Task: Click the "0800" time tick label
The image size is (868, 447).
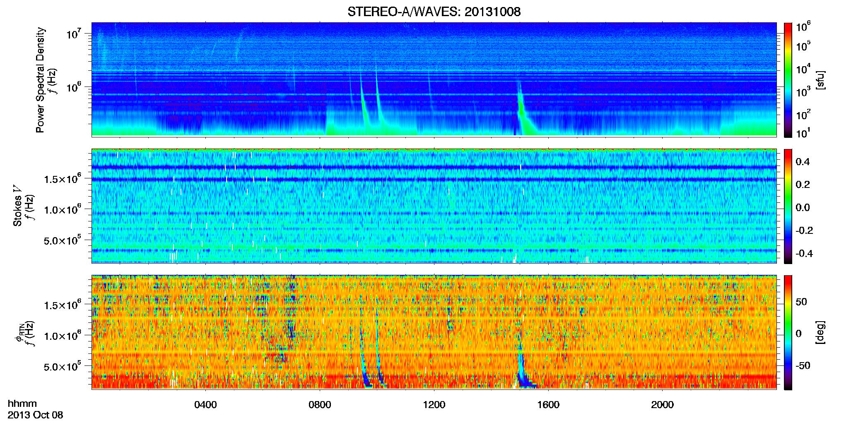Action: coord(320,405)
